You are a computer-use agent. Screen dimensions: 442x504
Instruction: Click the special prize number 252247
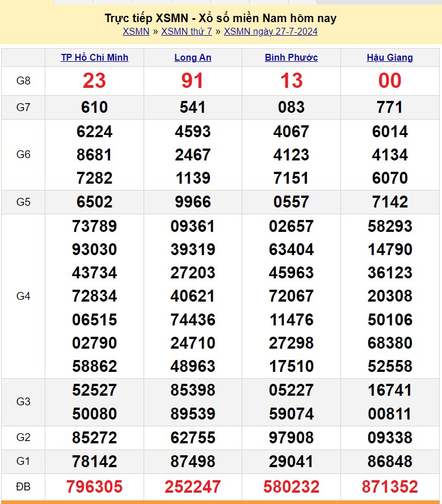(193, 486)
